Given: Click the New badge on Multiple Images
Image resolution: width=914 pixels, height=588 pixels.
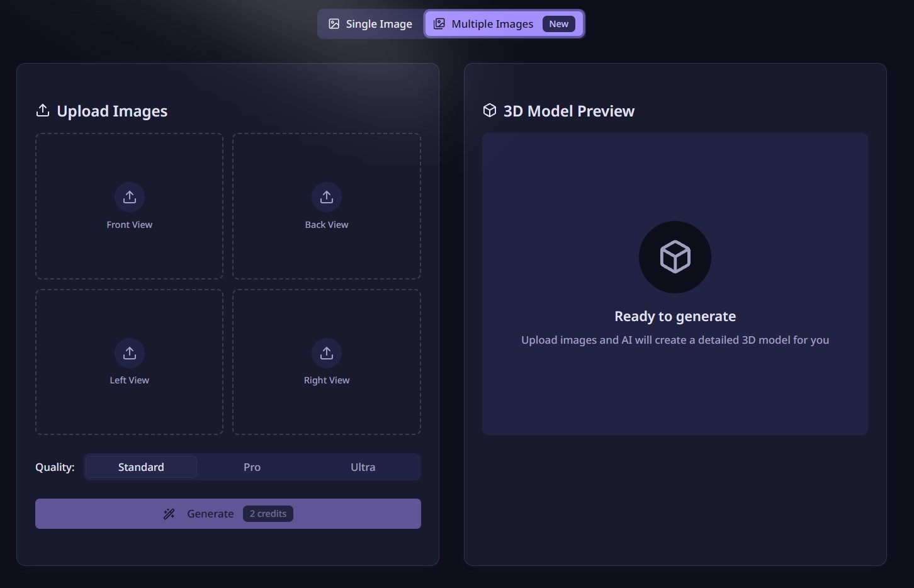Looking at the screenshot, I should pyautogui.click(x=558, y=24).
